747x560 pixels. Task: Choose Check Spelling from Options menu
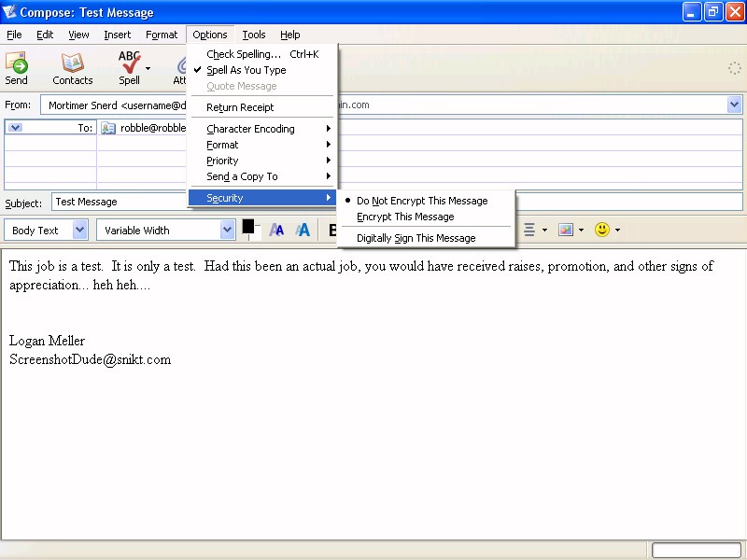click(x=263, y=54)
